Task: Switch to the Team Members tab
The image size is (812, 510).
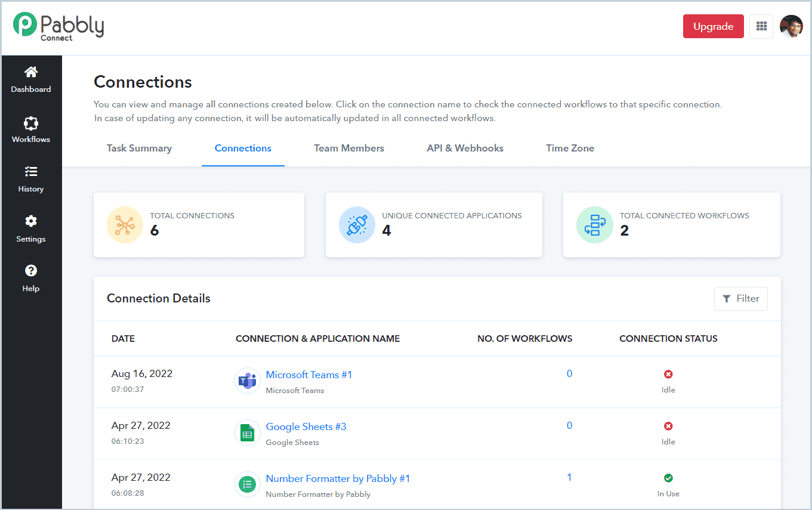Action: (x=349, y=148)
